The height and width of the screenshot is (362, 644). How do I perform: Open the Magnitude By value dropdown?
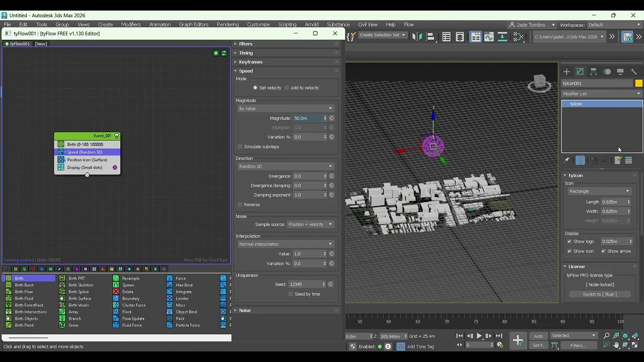pos(285,109)
